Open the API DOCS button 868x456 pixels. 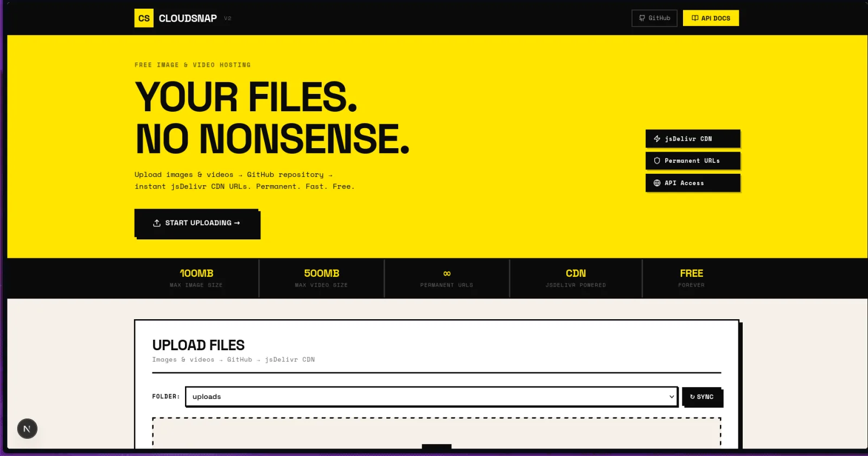click(x=711, y=18)
